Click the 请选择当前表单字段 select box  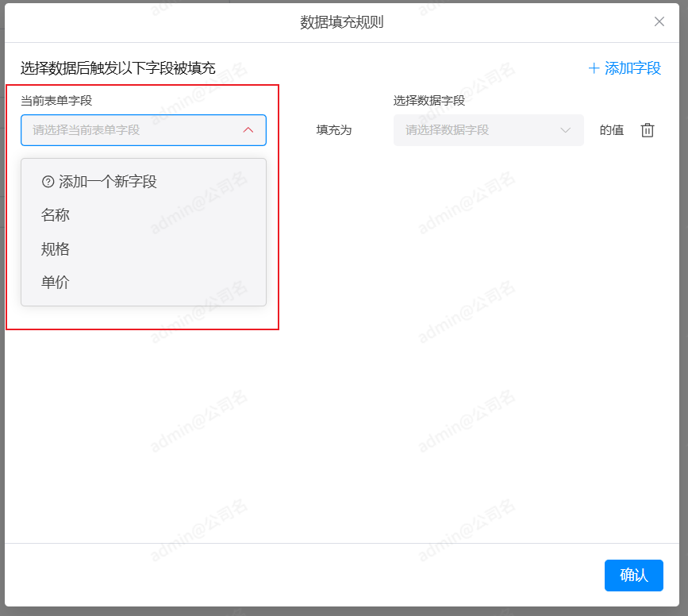point(131,130)
